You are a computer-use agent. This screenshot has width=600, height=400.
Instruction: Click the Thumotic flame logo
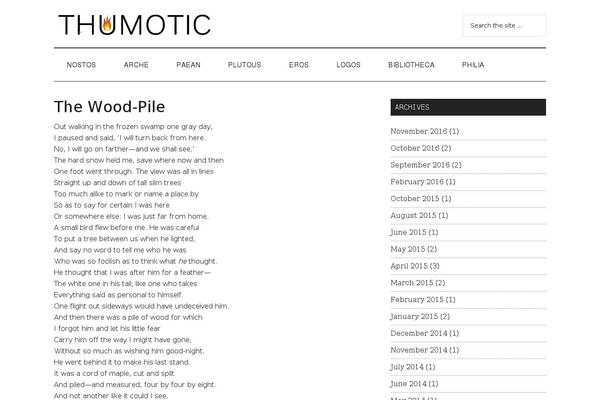133,24
